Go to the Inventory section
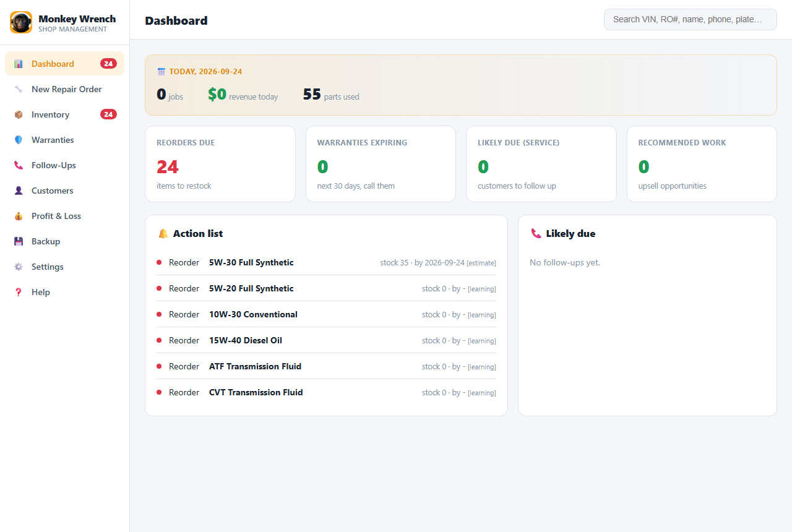This screenshot has height=532, width=792. click(x=64, y=114)
